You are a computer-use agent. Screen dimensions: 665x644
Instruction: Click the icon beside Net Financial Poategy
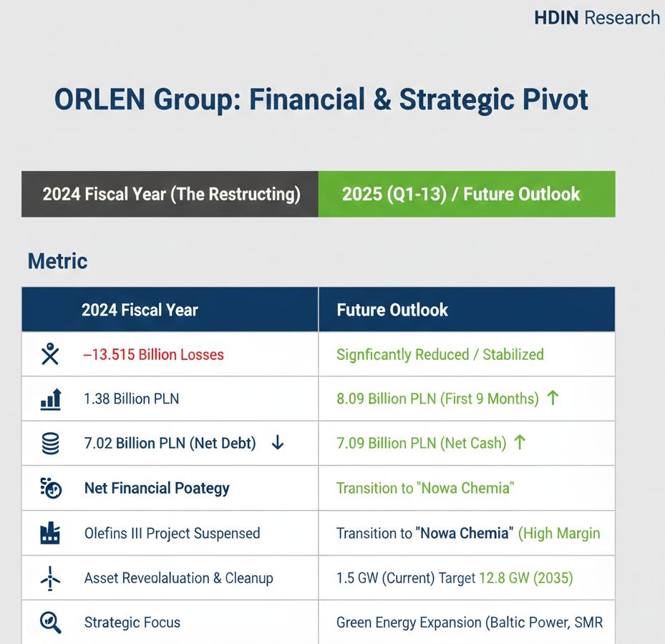51,488
